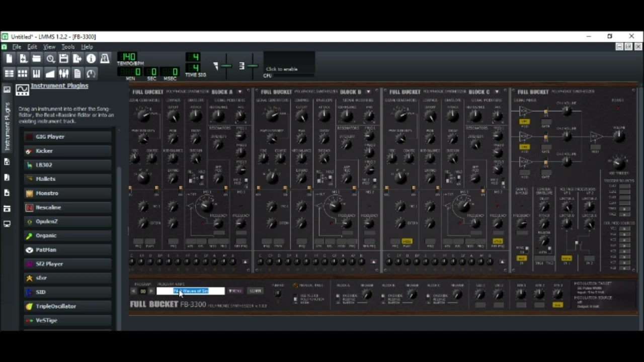Open the FB-3300 MENU dropdown
This screenshot has height=362, width=644.
[235, 291]
